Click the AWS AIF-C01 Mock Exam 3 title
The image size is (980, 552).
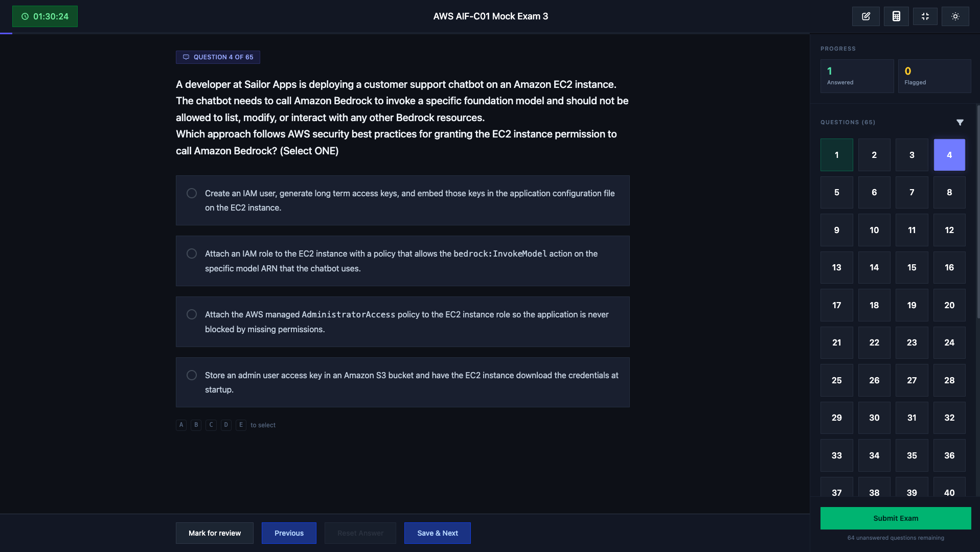coord(490,16)
